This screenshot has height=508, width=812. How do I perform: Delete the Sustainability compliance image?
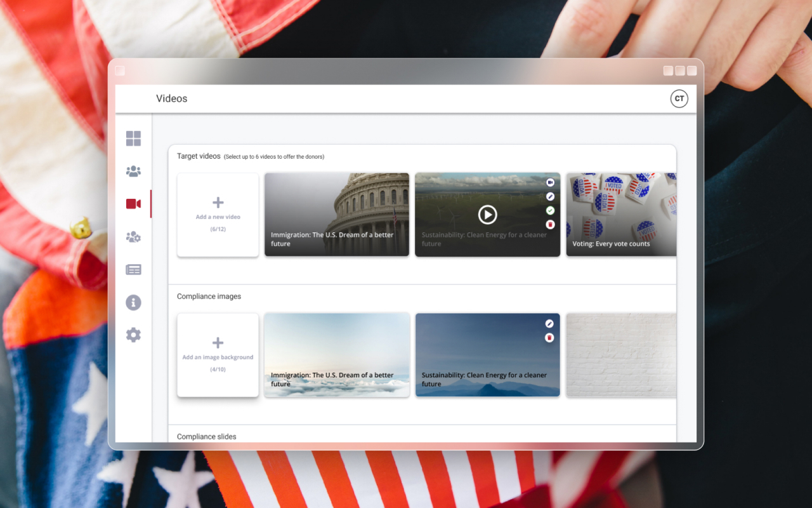550,338
